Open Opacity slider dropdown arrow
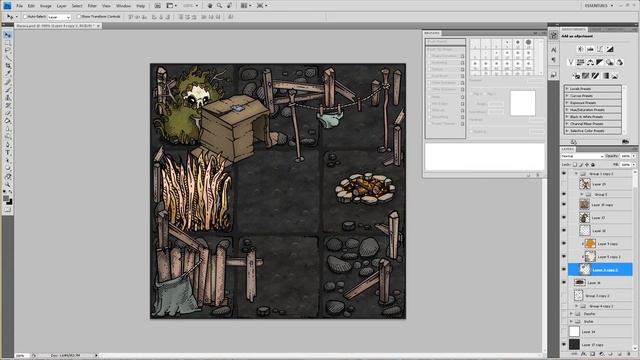This screenshot has height=360, width=640. pyautogui.click(x=634, y=156)
